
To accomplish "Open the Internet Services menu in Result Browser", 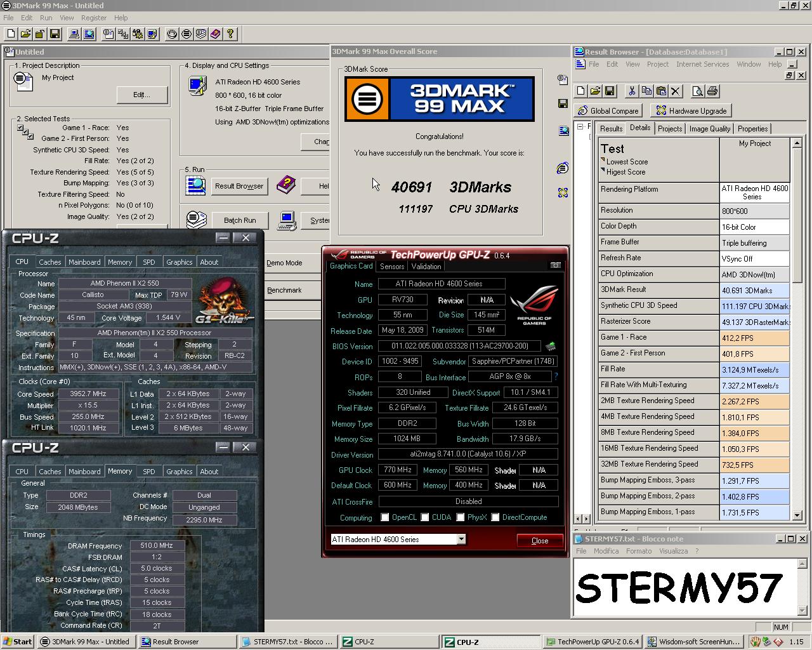I will [702, 64].
